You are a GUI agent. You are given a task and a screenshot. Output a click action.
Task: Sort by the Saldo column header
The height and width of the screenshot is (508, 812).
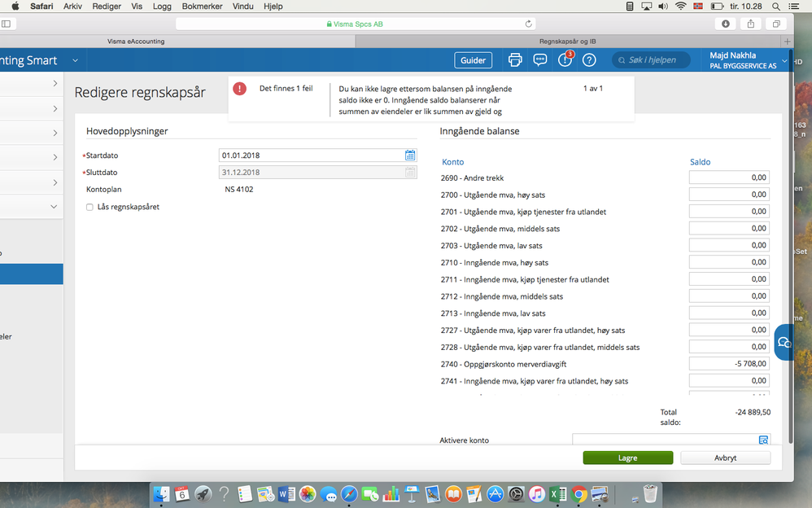pos(701,162)
